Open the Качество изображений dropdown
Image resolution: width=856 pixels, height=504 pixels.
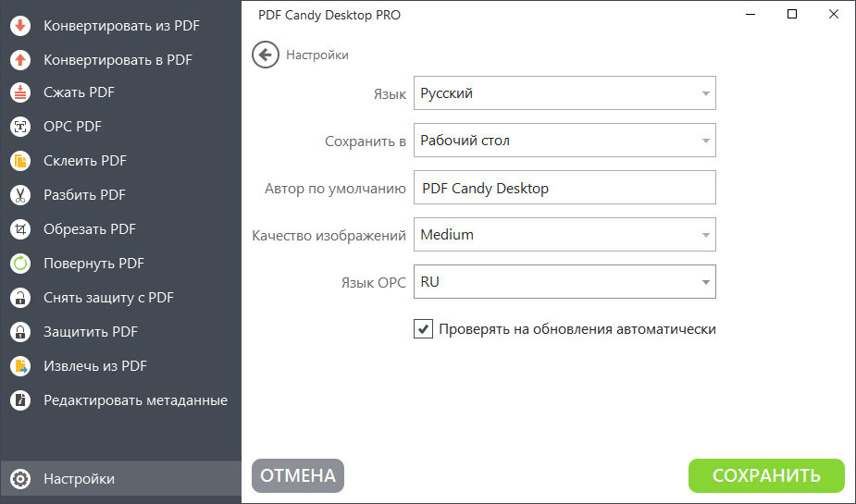[564, 235]
